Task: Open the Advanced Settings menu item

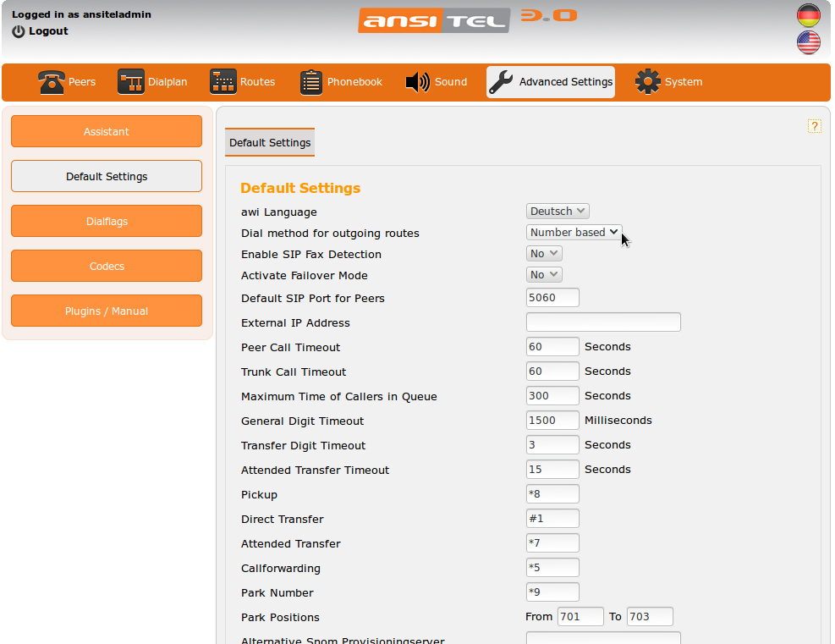Action: point(551,82)
